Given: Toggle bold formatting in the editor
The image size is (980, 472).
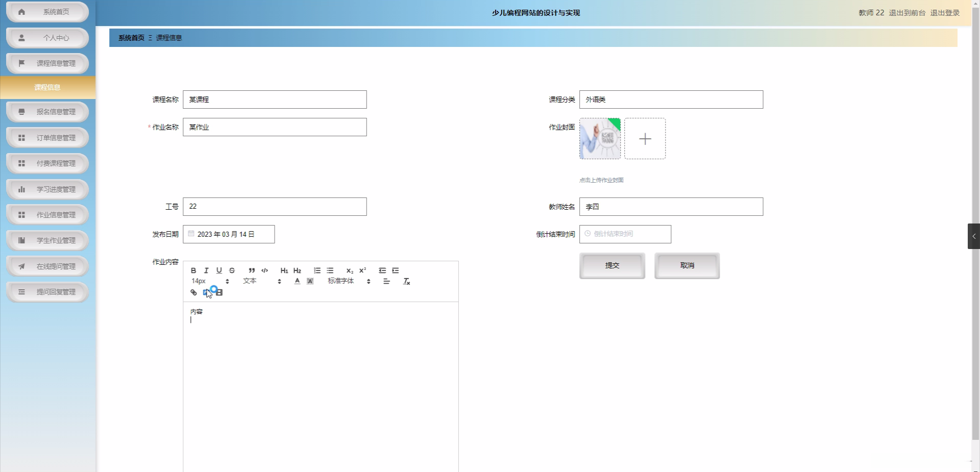Looking at the screenshot, I should pos(193,270).
